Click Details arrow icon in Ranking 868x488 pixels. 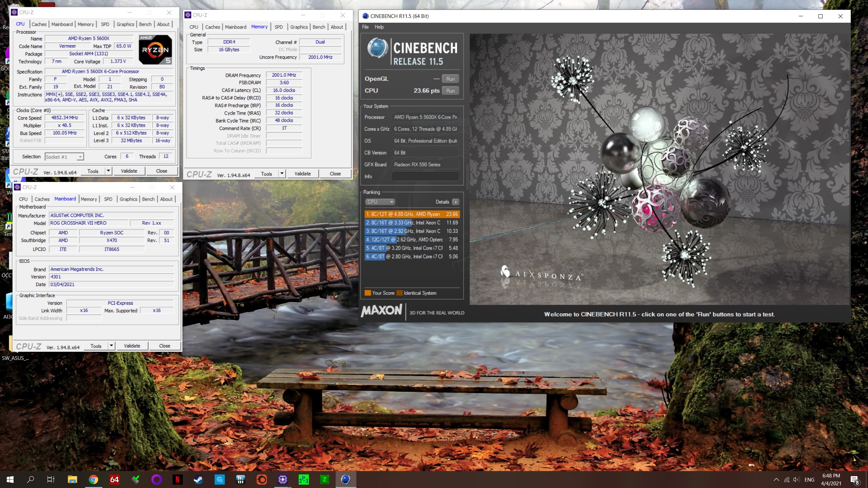click(x=455, y=202)
